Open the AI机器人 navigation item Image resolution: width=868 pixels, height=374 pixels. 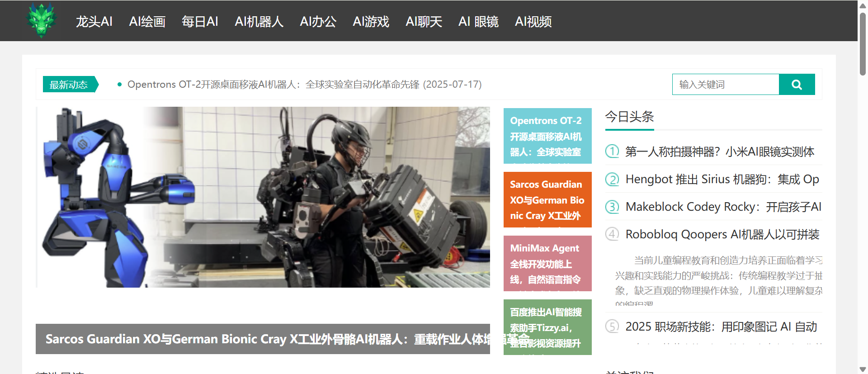coord(259,21)
